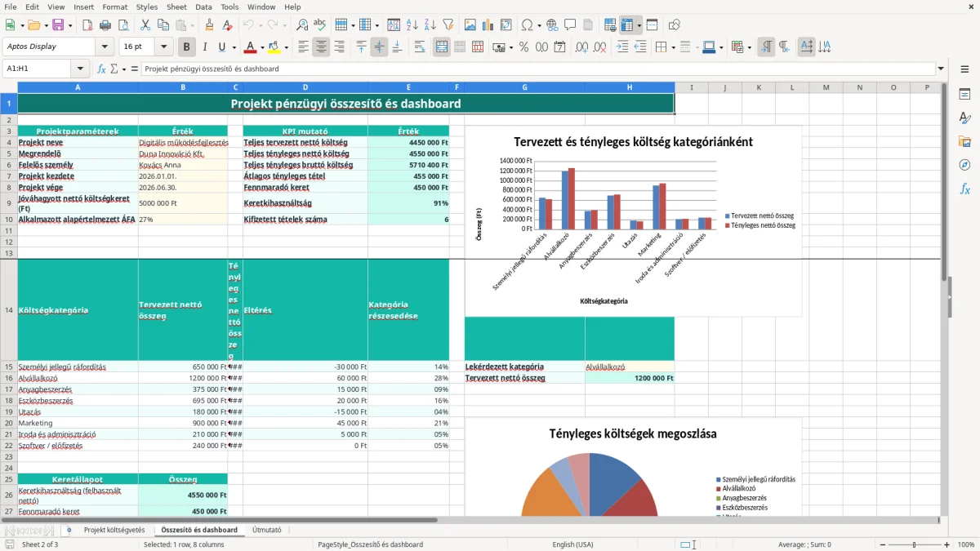Switch to Útmutató sheet tab

click(x=267, y=530)
